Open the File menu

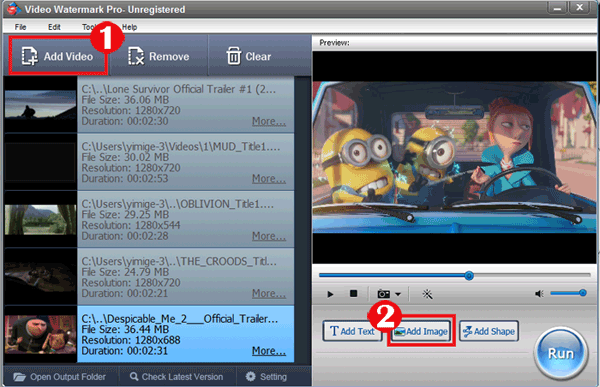[x=20, y=27]
